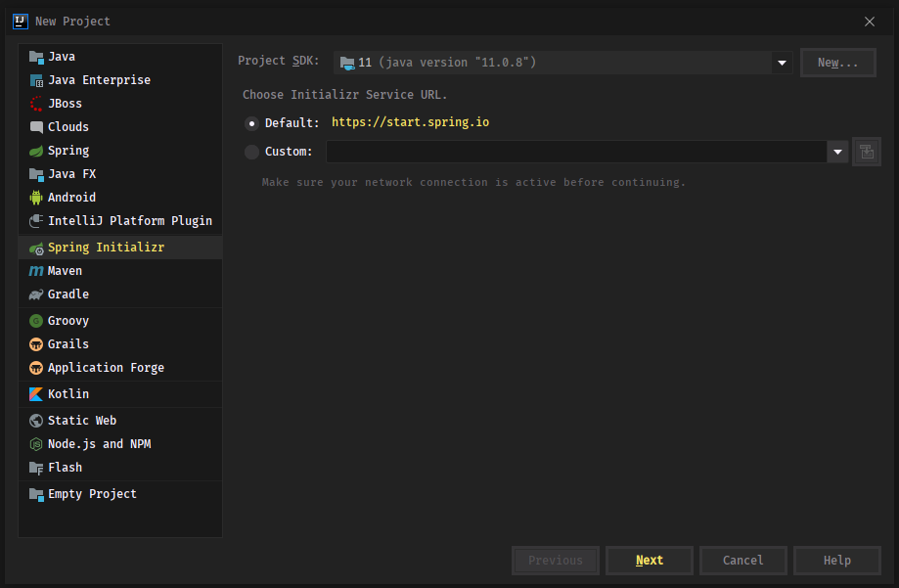Select "Flash" list row

click(x=120, y=468)
